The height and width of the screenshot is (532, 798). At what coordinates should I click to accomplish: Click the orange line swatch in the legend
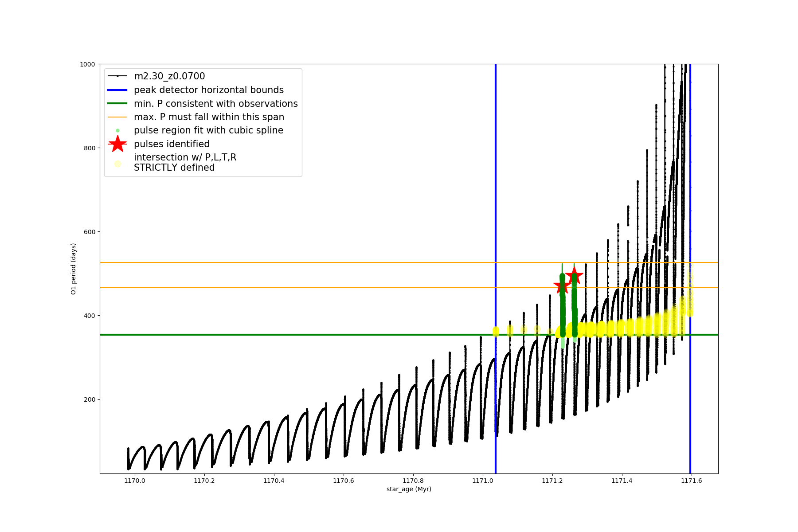pos(117,117)
